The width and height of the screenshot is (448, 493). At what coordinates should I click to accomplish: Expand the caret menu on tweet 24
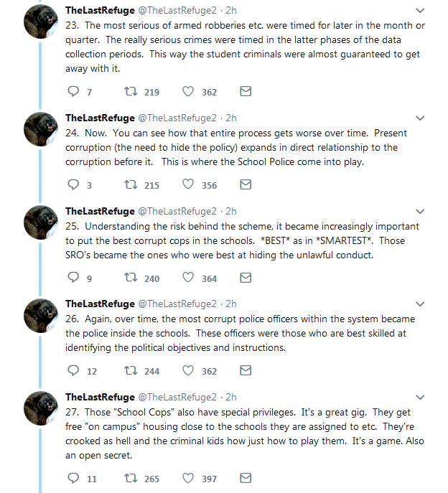420,118
